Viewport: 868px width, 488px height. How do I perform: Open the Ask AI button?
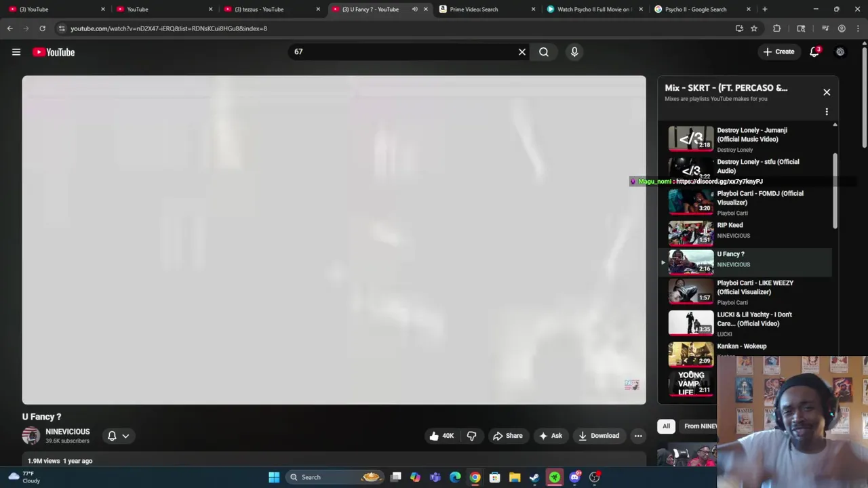coord(551,436)
